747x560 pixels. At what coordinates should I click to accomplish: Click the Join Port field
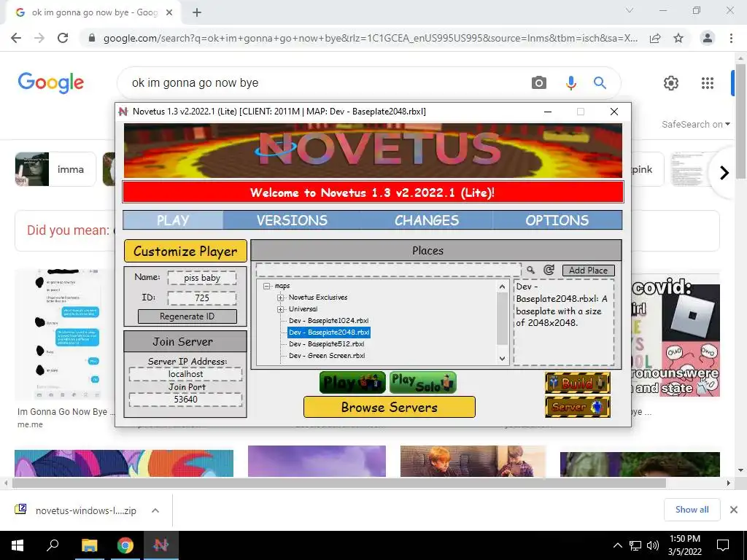tap(185, 400)
